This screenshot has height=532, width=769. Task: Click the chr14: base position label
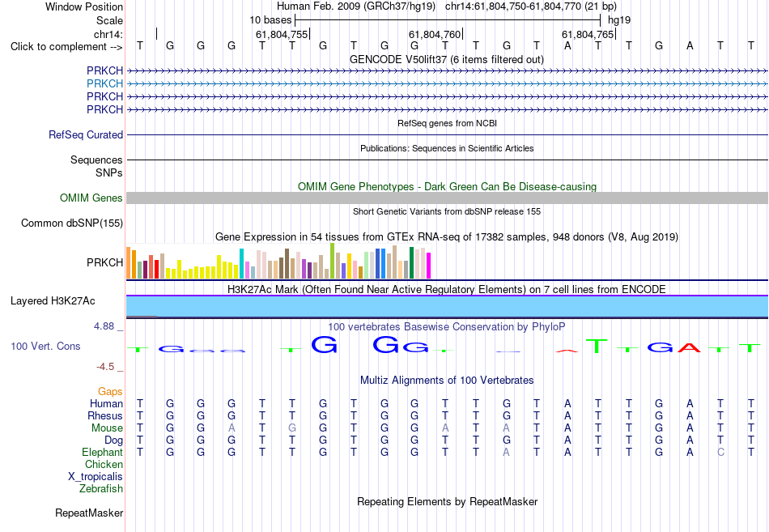[108, 34]
